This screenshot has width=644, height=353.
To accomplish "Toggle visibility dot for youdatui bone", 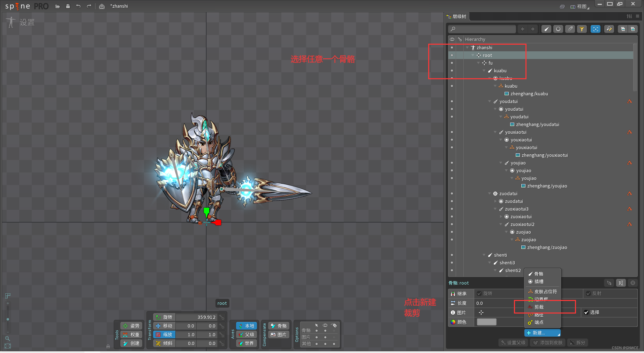I will coord(452,101).
